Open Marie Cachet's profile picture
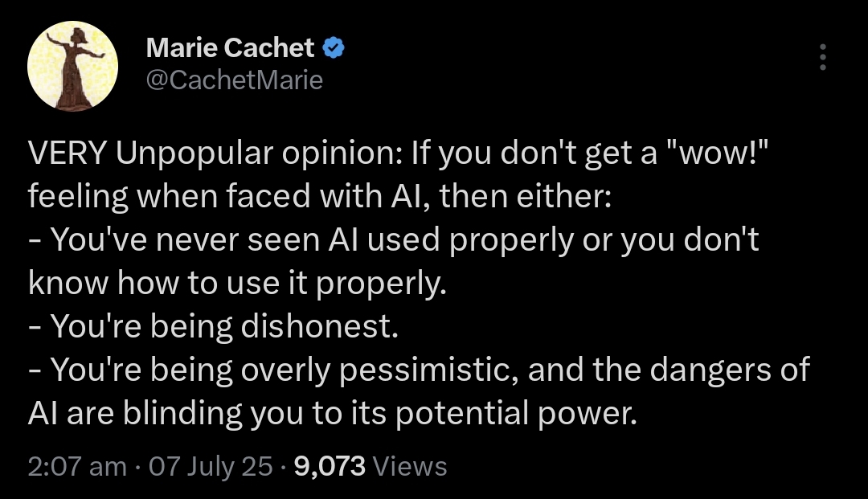Viewport: 868px width, 499px height. click(72, 67)
